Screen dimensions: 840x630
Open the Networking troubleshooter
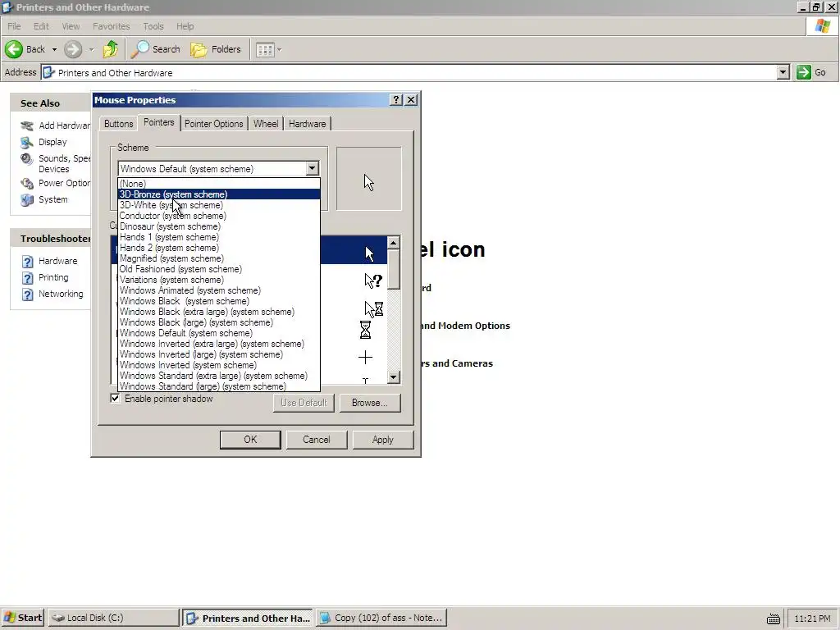point(61,294)
